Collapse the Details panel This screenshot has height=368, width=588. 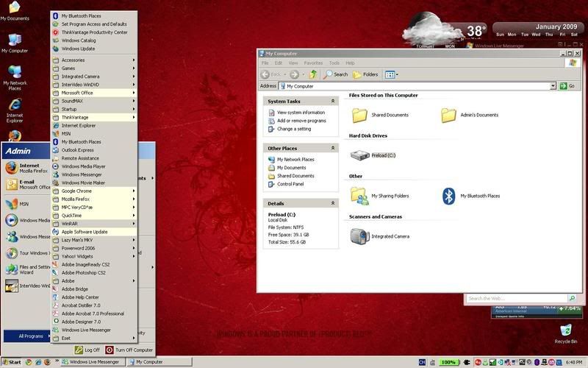click(333, 203)
